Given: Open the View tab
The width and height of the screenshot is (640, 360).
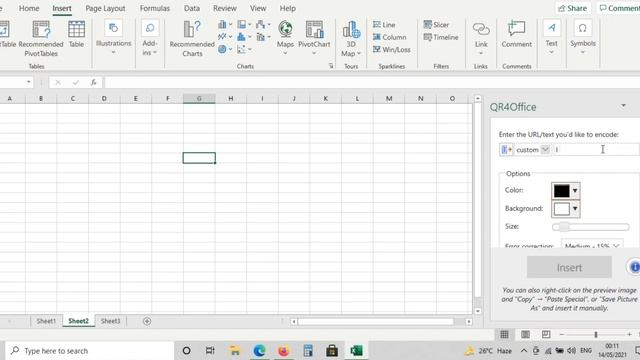Looking at the screenshot, I should pos(258,8).
